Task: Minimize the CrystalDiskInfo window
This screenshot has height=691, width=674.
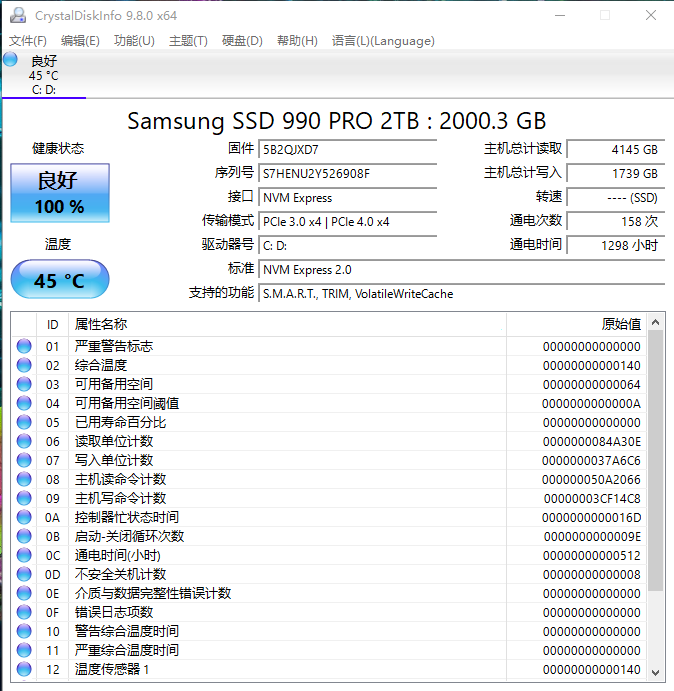Action: click(x=560, y=15)
